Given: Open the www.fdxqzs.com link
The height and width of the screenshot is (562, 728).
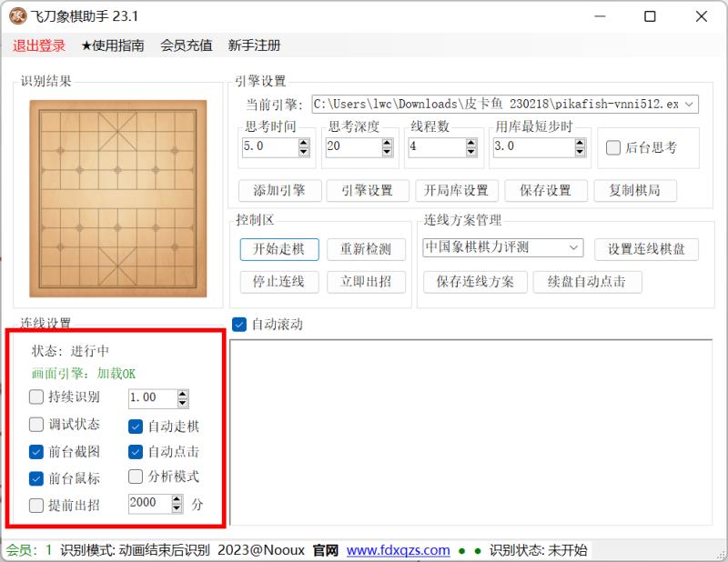Looking at the screenshot, I should click(x=398, y=550).
